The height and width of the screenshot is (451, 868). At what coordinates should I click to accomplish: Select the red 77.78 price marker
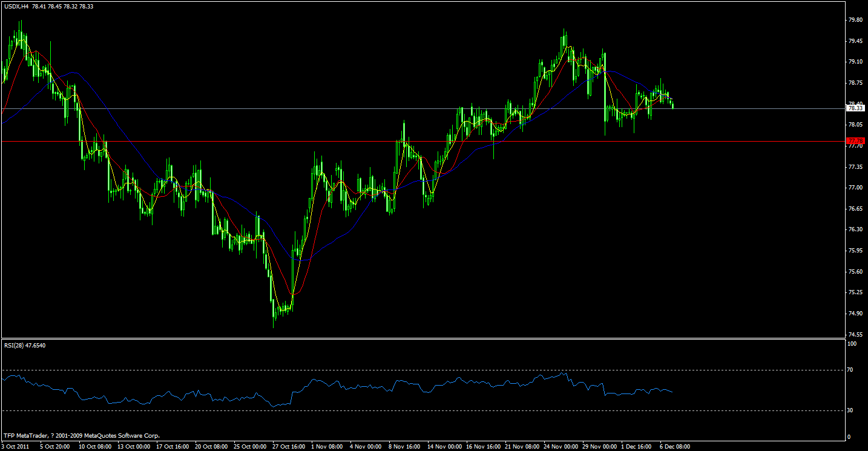click(855, 142)
